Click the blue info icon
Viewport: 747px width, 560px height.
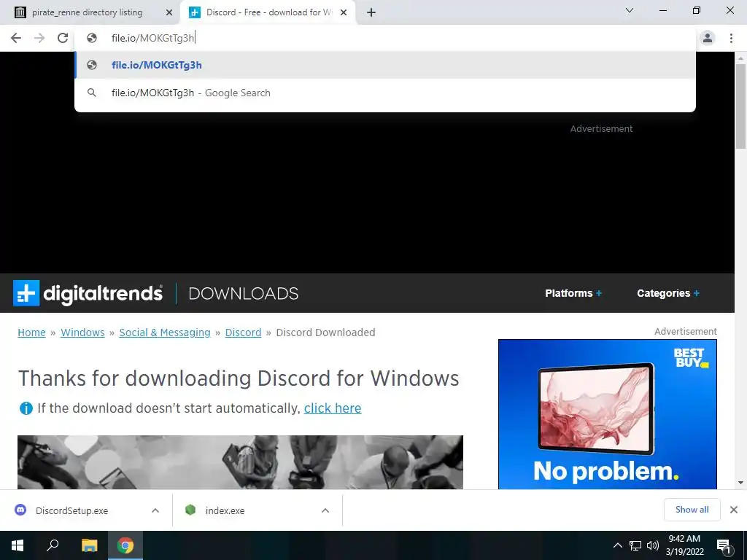coord(26,408)
